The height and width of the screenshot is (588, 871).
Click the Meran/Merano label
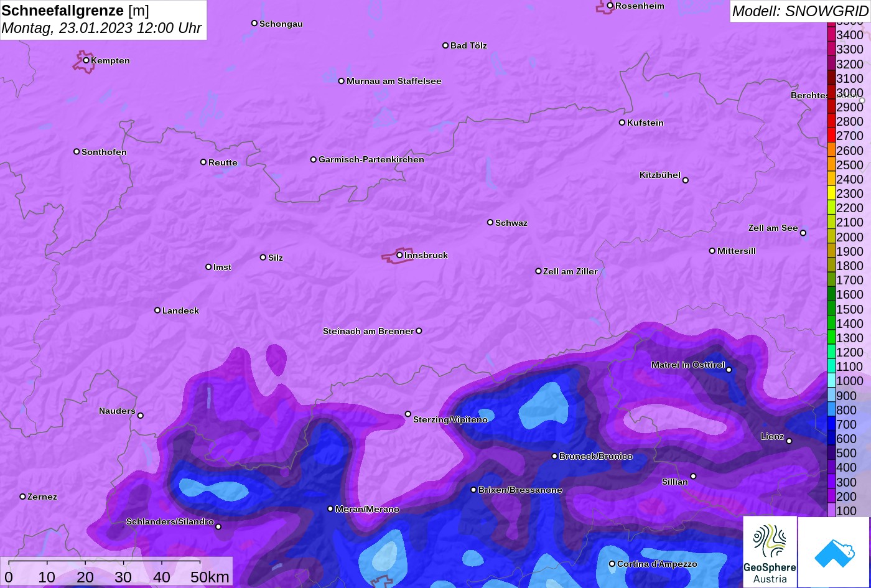(x=367, y=509)
